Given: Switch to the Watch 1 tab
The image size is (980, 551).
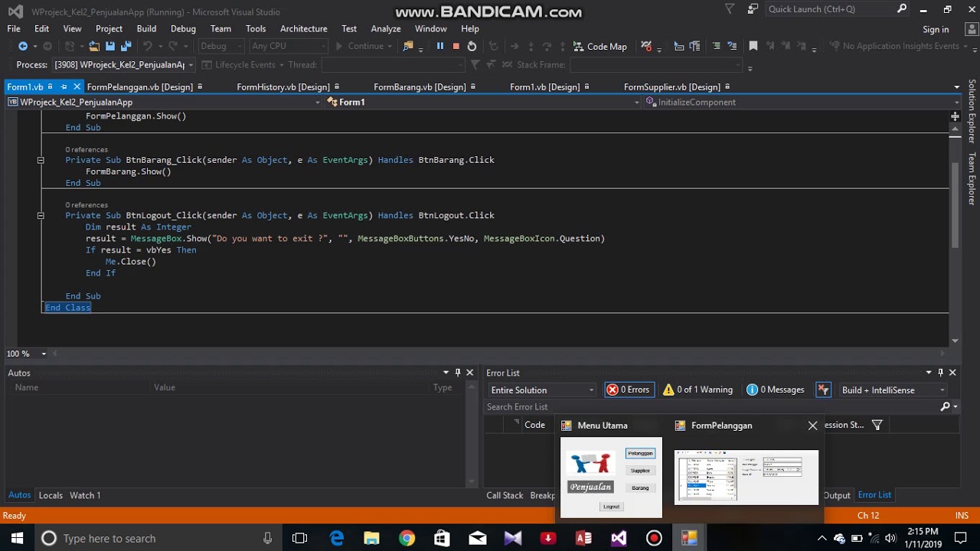Looking at the screenshot, I should 85,495.
